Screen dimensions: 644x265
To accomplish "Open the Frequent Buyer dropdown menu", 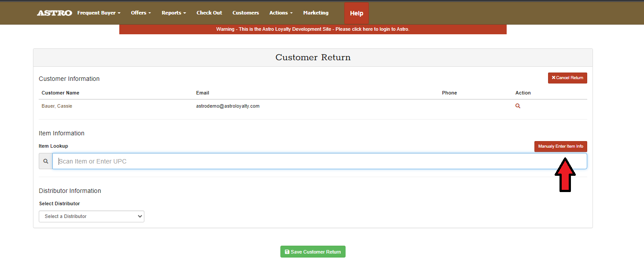I will point(99,13).
